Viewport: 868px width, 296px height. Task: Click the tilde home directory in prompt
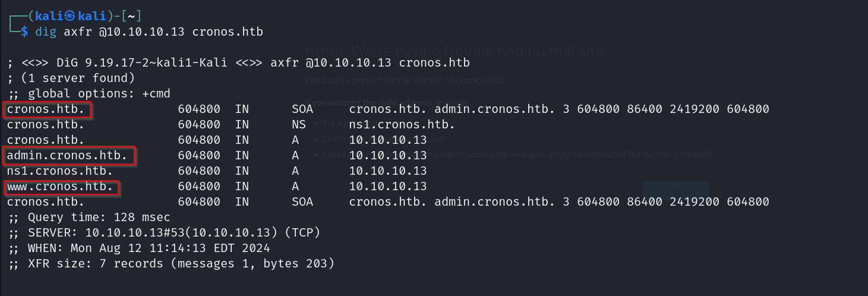point(131,16)
